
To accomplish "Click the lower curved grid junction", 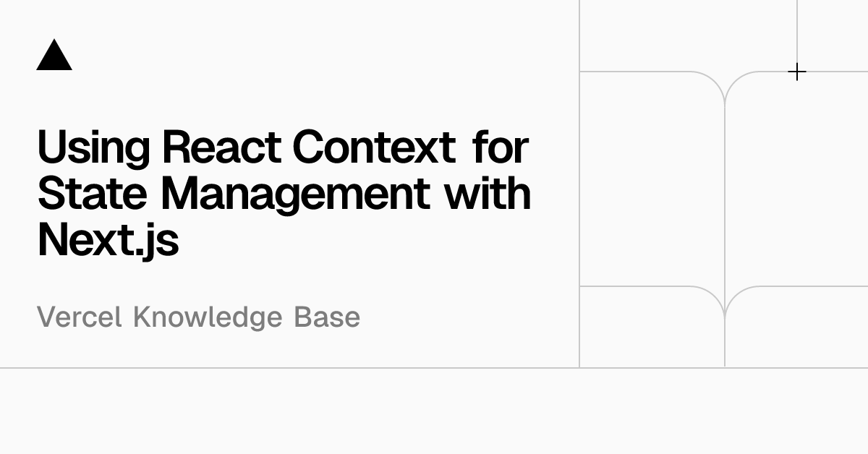I will point(725,305).
